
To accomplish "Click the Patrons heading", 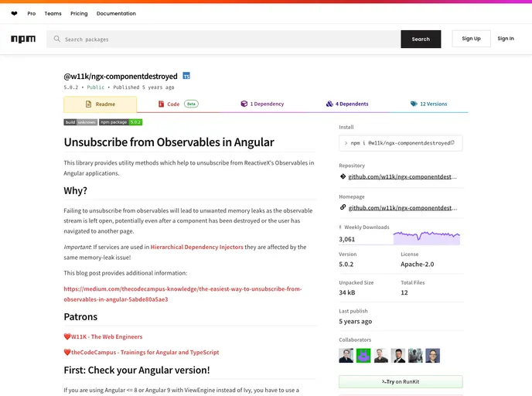I will [x=80, y=317].
